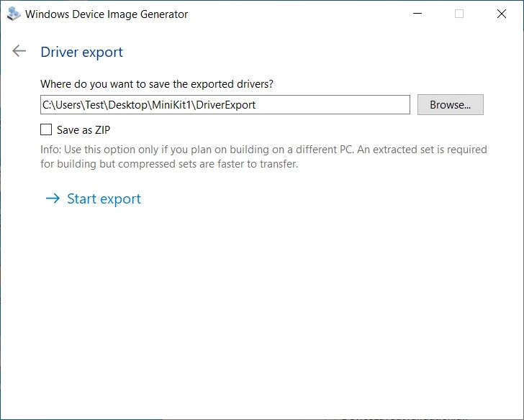Click the Driver export page heading

click(81, 52)
